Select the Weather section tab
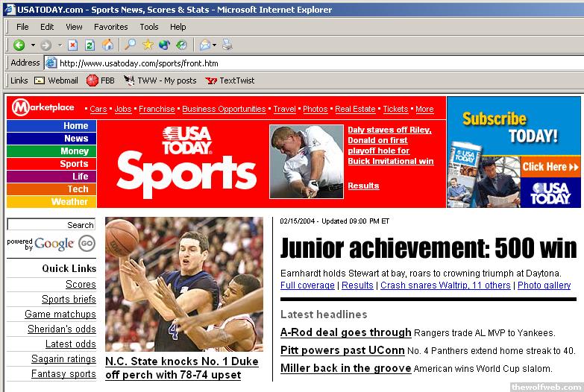The width and height of the screenshot is (584, 392). (x=51, y=202)
